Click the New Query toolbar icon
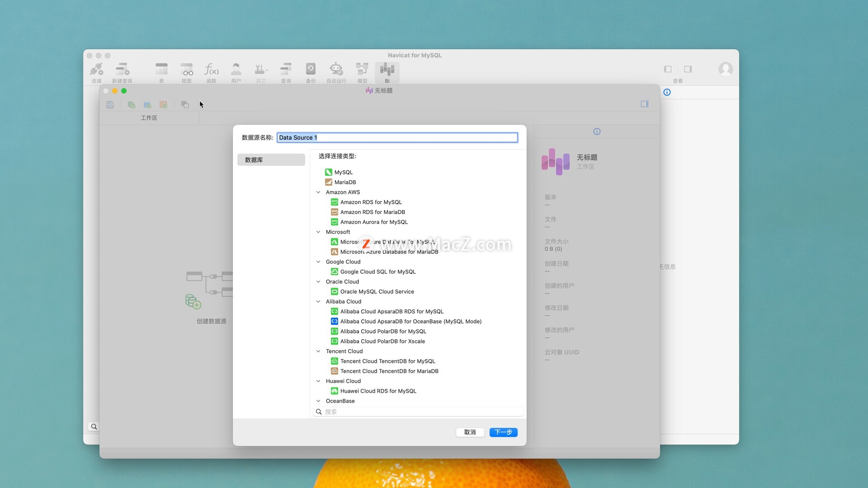This screenshot has height=488, width=868. [122, 72]
